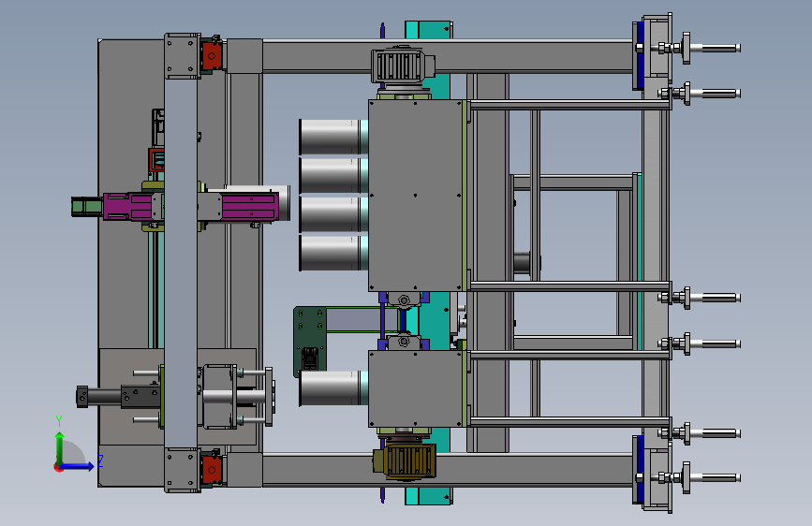The width and height of the screenshot is (812, 526).
Task: Select the dark green perforated mounting plate
Action: point(310,342)
